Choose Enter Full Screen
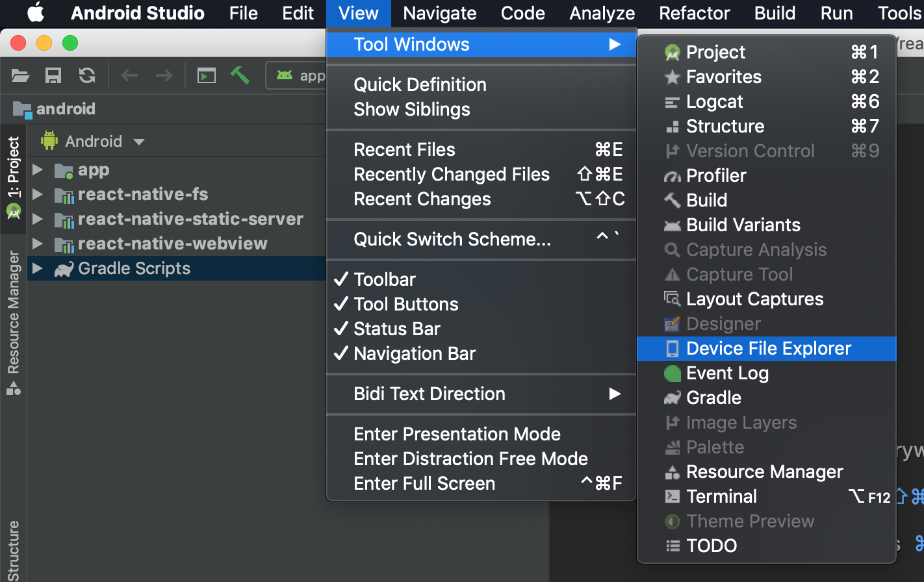Viewport: 924px width, 582px height. pos(481,483)
